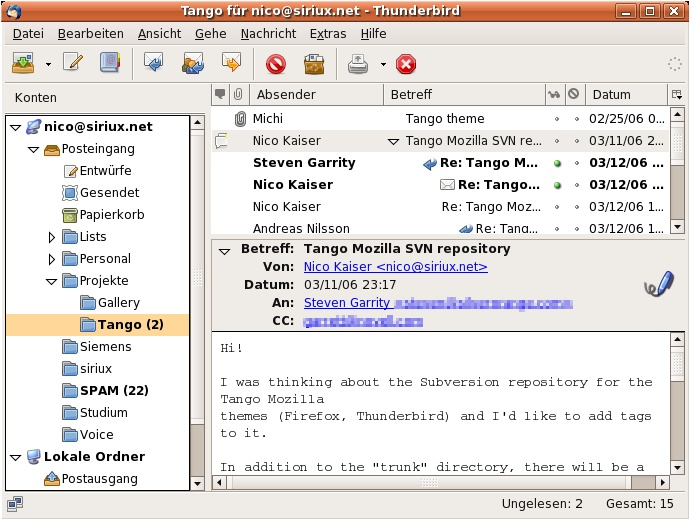The image size is (690, 520).
Task: Mark message as junk icon
Action: coord(314,64)
